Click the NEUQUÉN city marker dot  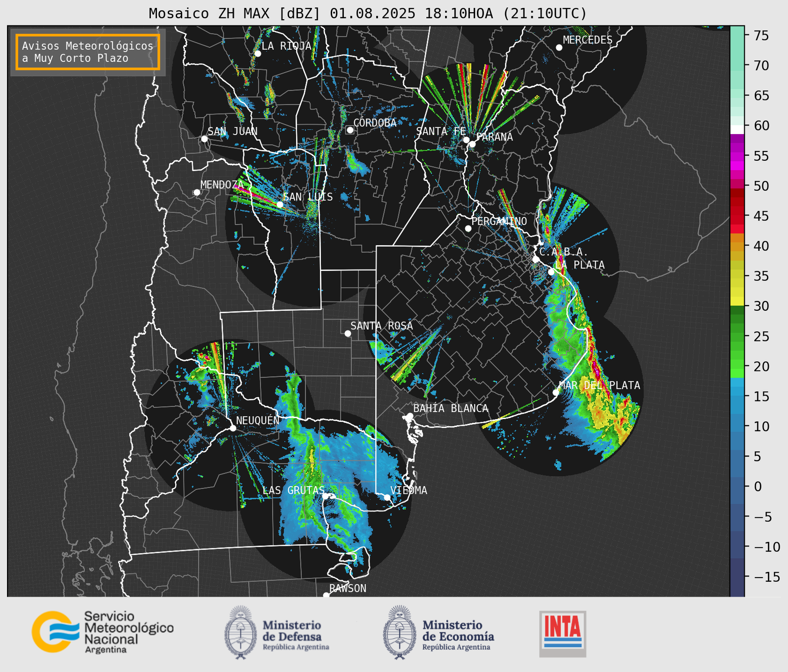pos(233,428)
